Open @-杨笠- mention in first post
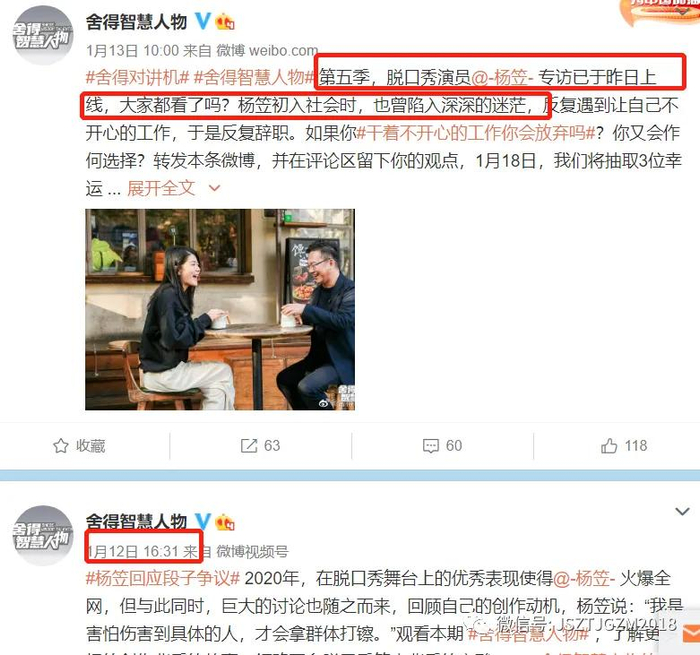 pos(502,77)
